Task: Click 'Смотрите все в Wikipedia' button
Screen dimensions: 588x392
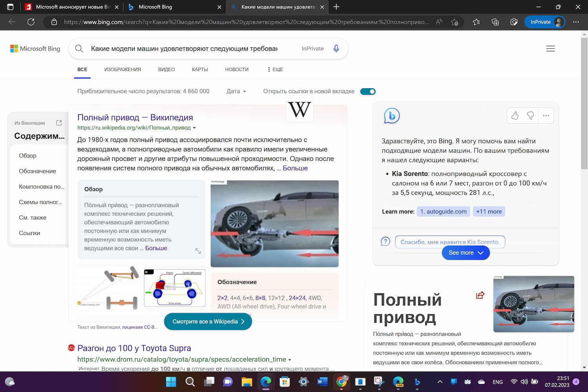Action: [x=208, y=321]
